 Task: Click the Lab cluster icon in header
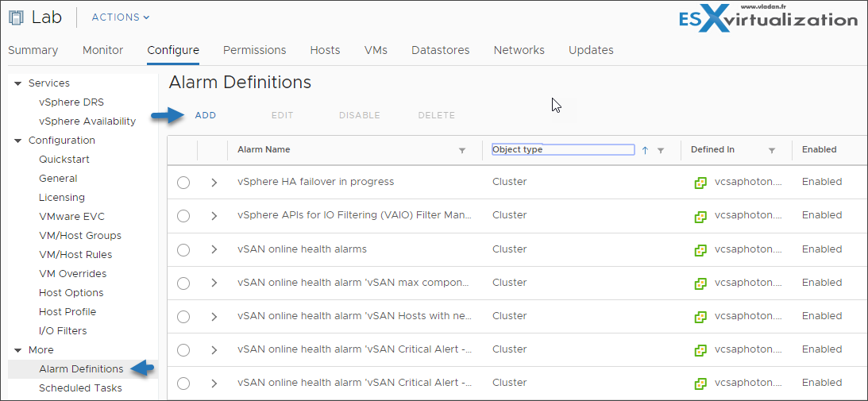[16, 17]
